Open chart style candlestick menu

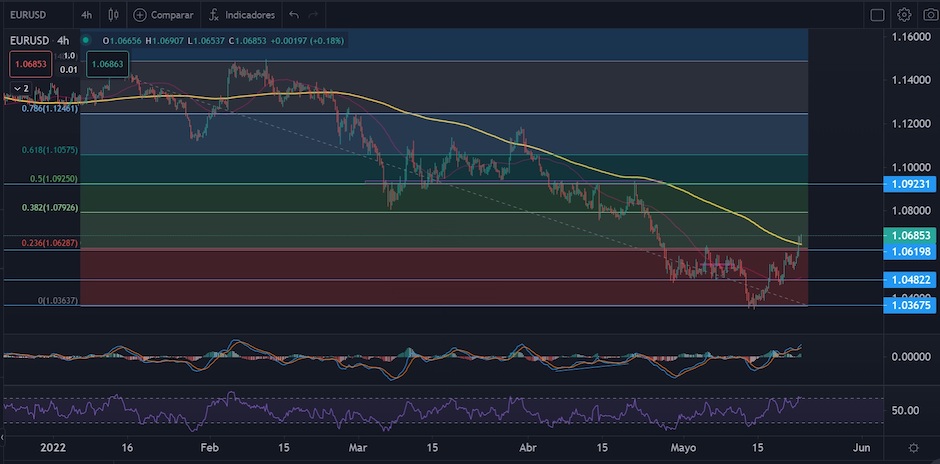click(113, 15)
